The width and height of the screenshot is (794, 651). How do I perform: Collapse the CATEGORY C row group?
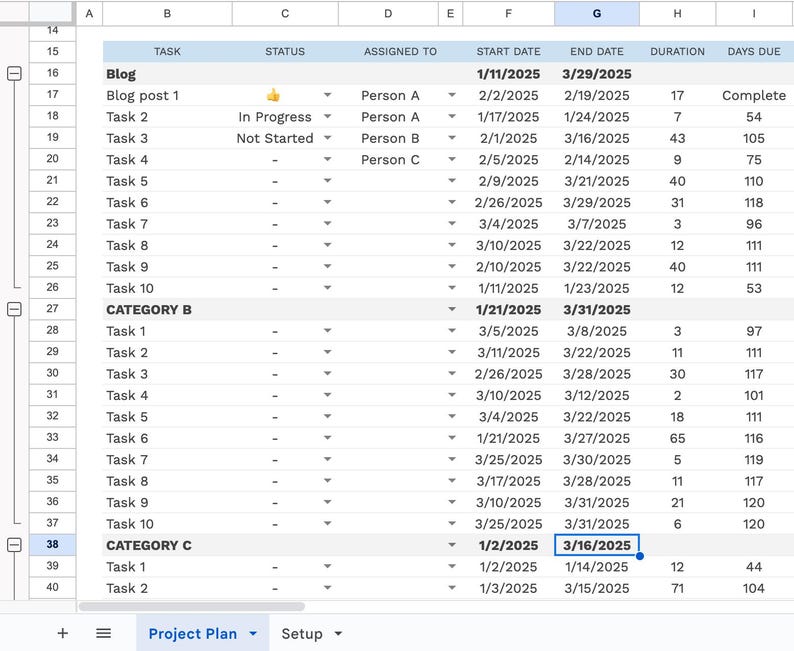point(14,545)
